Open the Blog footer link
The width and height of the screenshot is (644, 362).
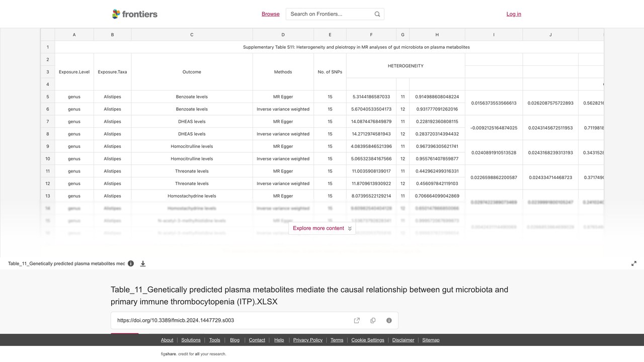tap(235, 340)
